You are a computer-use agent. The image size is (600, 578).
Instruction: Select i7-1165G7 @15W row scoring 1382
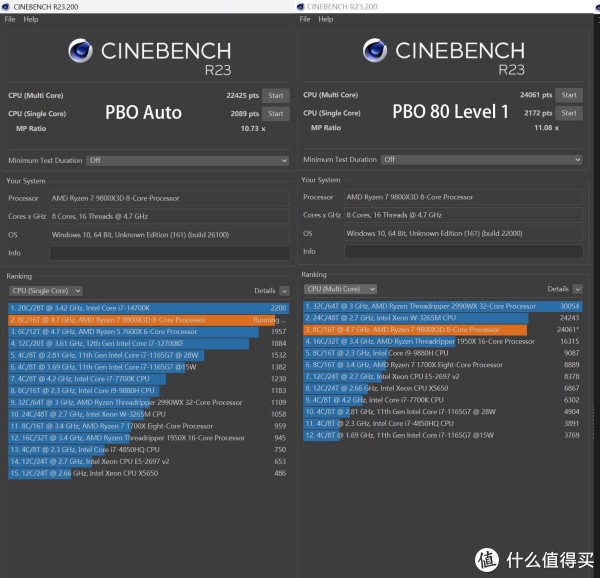pyautogui.click(x=148, y=367)
